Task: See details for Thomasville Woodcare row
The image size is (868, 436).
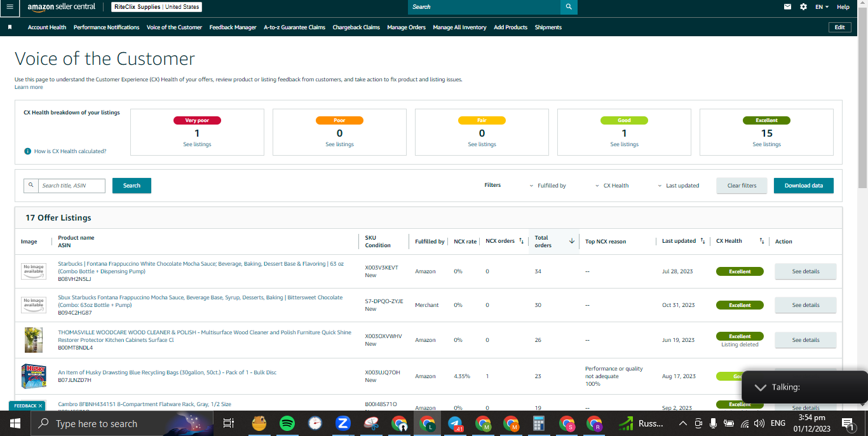Action: point(805,340)
